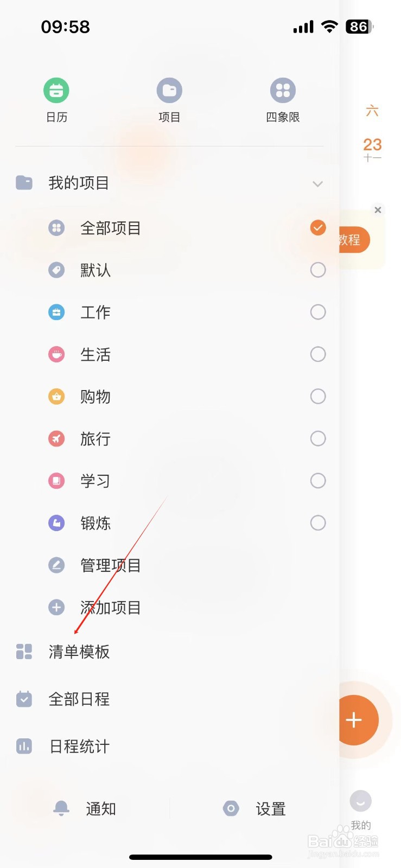Screen dimensions: 401x868
Task: Dismiss the 教程 tutorial banner
Action: click(x=378, y=210)
